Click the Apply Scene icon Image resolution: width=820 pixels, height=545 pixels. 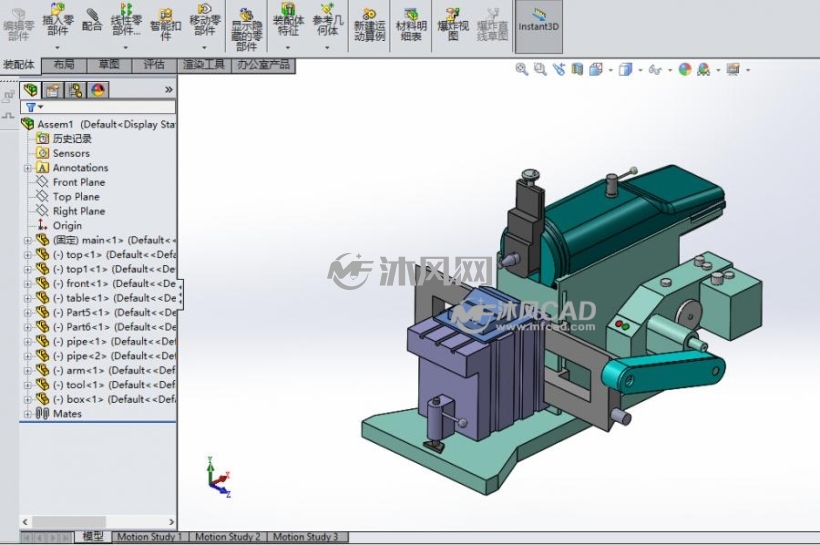coord(703,69)
